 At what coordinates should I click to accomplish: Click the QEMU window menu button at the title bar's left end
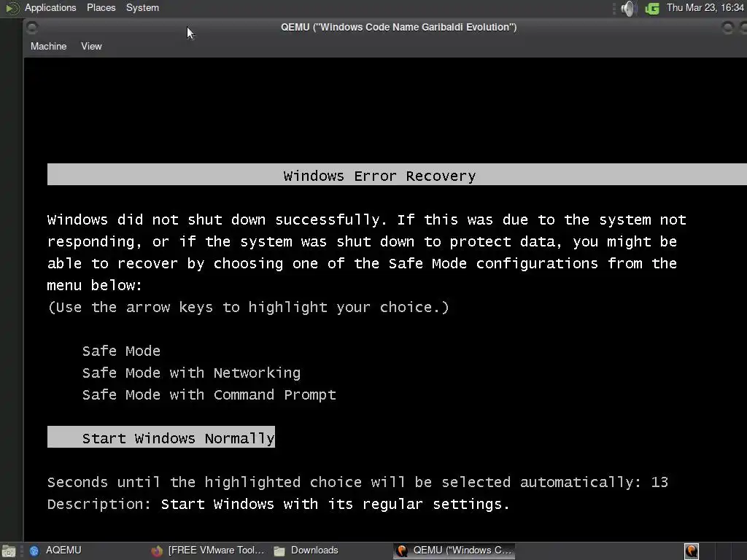32,28
